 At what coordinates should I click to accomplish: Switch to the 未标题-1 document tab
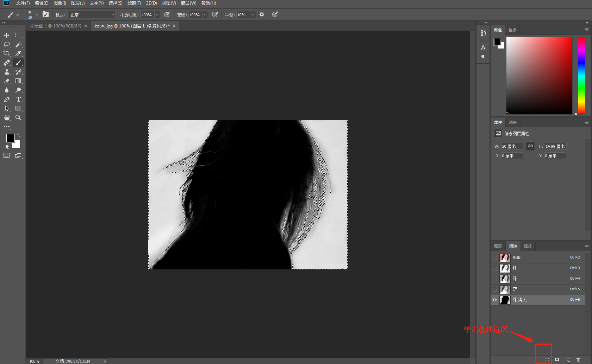55,26
